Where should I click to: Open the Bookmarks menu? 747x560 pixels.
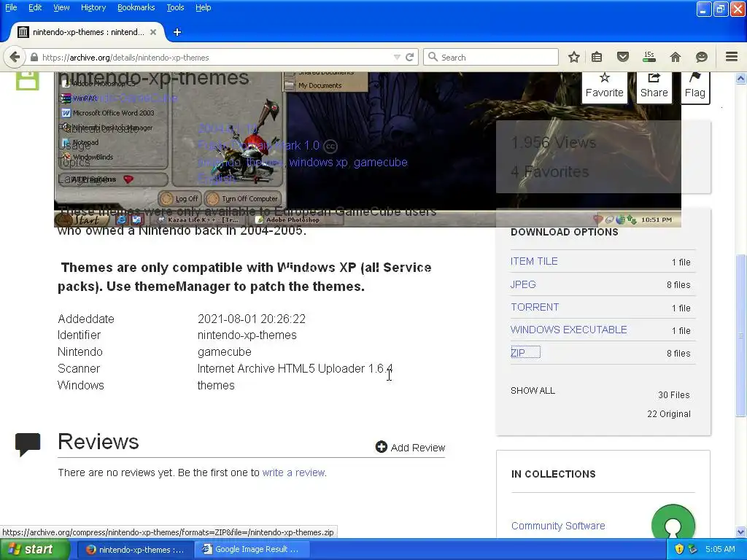(136, 7)
